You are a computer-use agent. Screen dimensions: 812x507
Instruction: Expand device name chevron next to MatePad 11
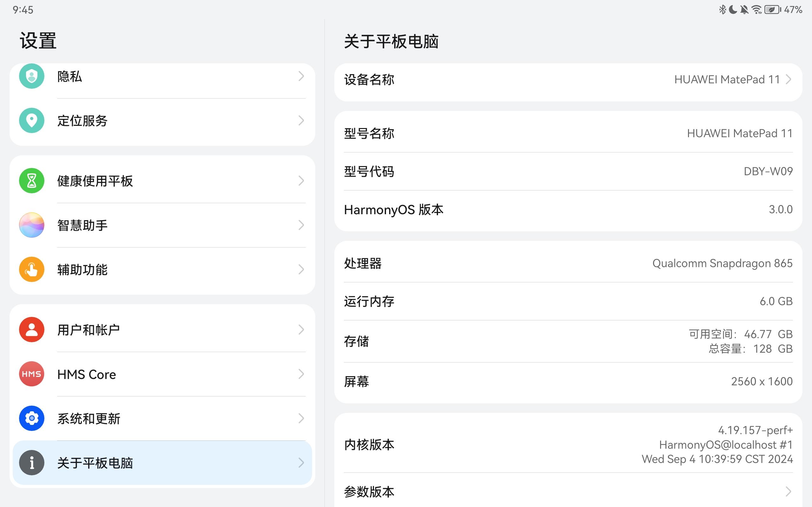click(788, 80)
